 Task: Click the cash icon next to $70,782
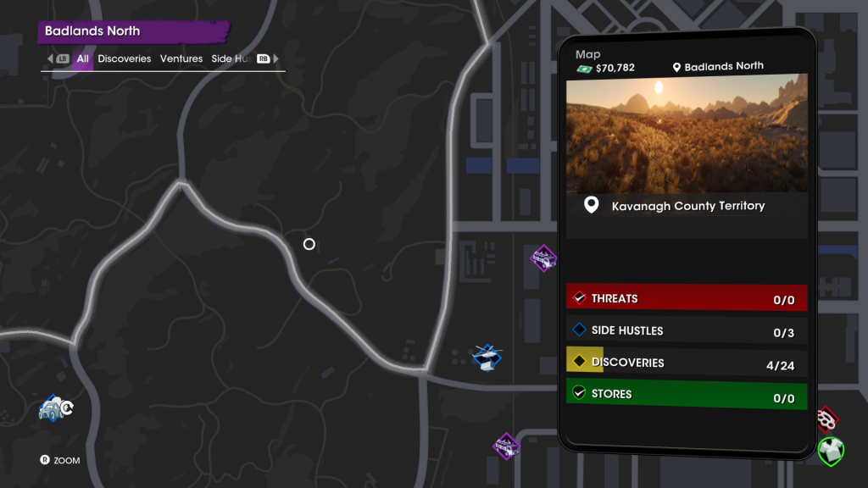[584, 69]
